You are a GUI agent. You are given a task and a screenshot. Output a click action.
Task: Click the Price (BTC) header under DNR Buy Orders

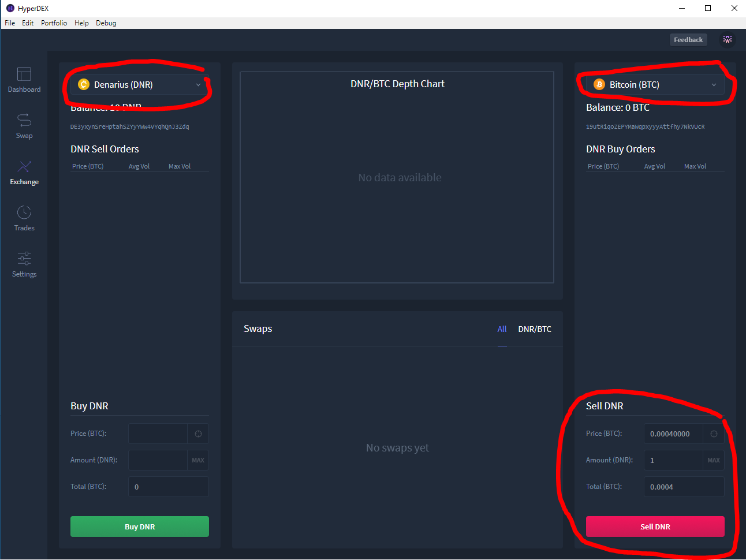(603, 166)
